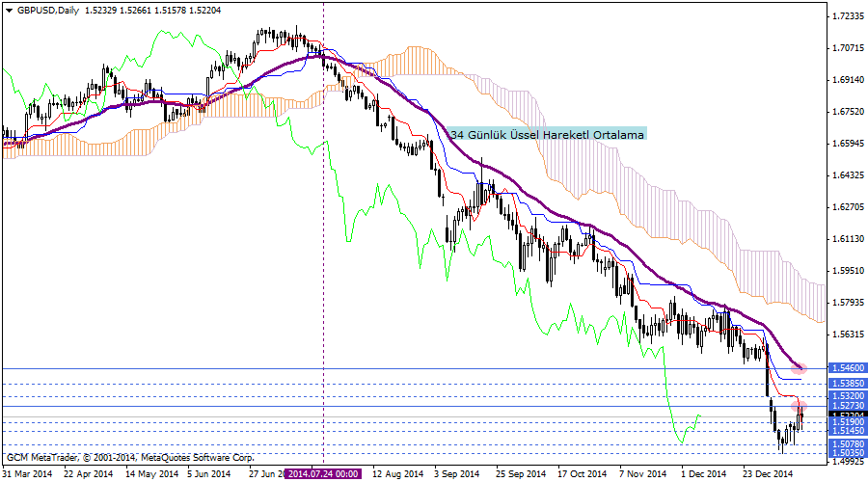Click the 7 Nov 2014 date label
This screenshot has width=868, height=482.
642,474
